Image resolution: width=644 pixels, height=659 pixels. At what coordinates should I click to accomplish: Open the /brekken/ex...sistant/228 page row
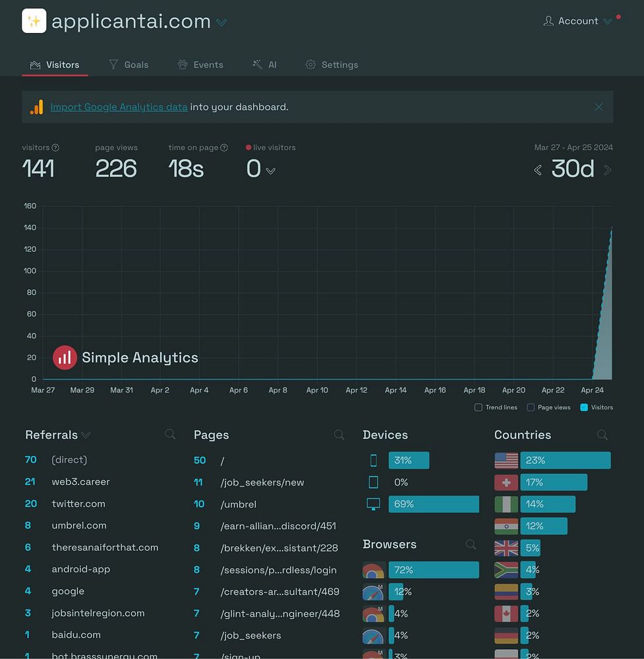tap(269, 548)
